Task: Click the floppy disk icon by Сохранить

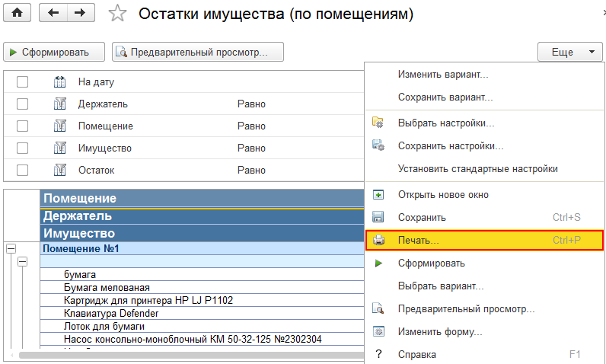Action: pyautogui.click(x=378, y=217)
